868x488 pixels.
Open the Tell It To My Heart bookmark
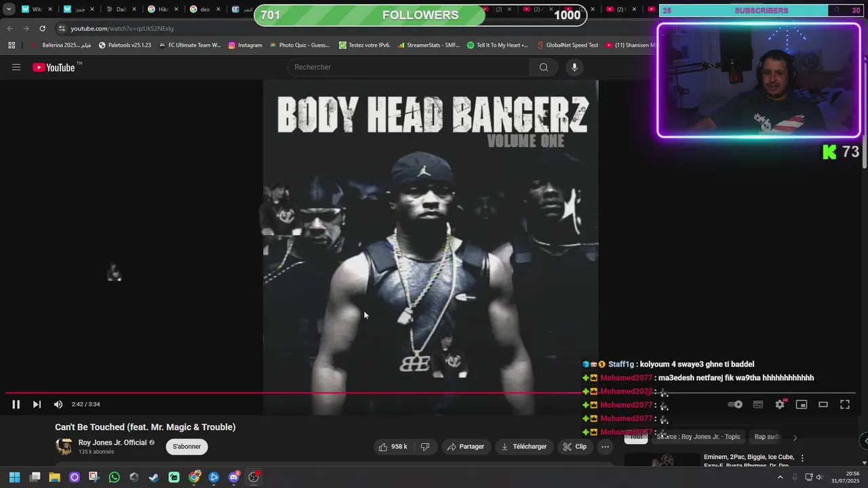(497, 45)
